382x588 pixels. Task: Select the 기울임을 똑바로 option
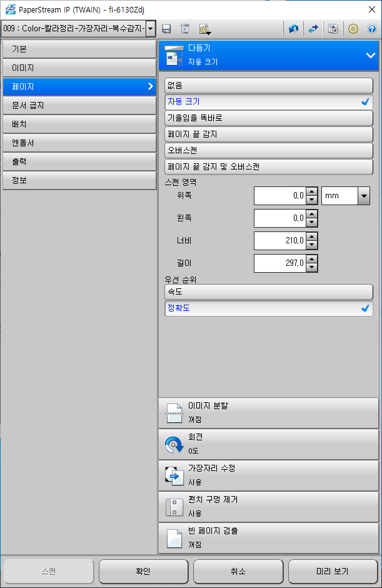tap(269, 118)
